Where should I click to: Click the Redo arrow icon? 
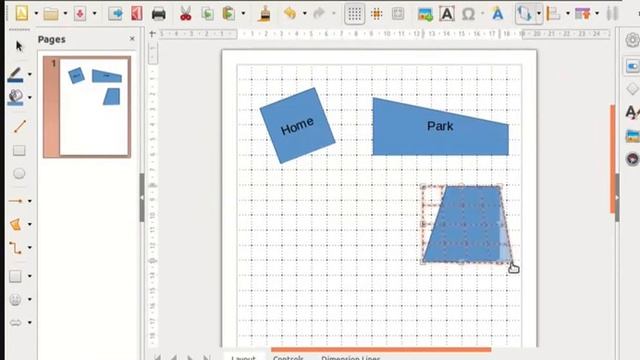pyautogui.click(x=319, y=14)
